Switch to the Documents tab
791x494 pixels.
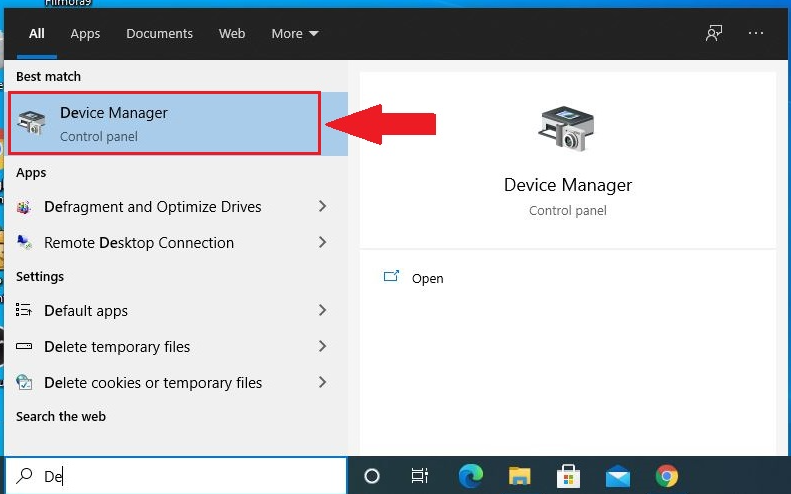tap(159, 33)
